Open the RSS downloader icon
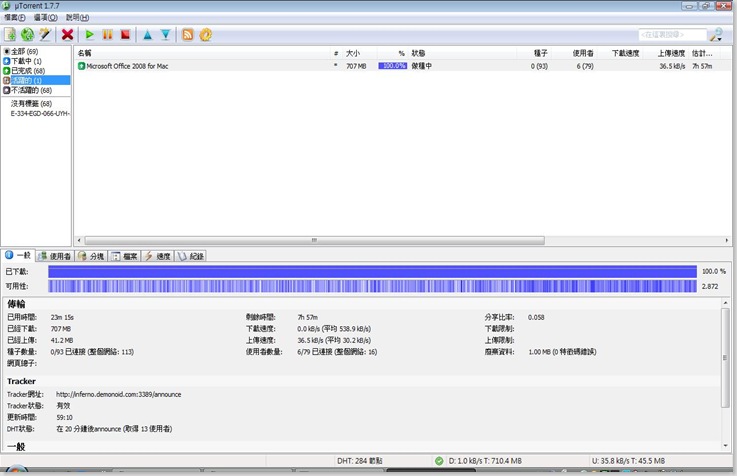The image size is (737, 476). pos(188,34)
